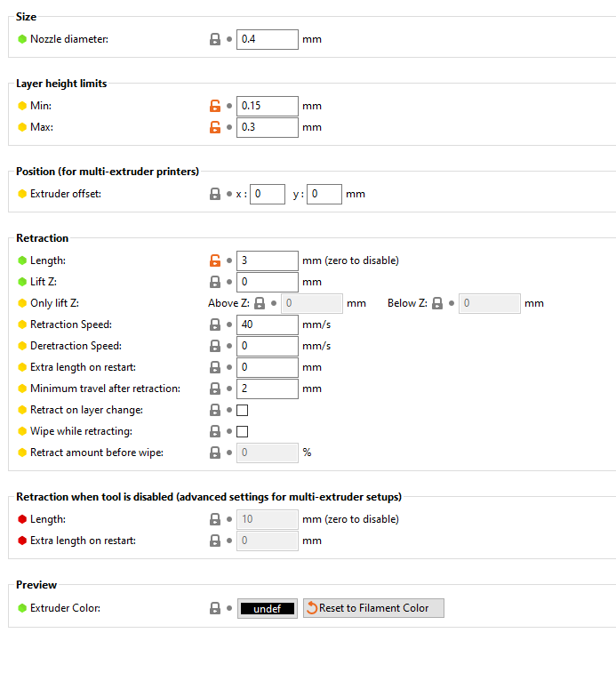Click the lock icon for Deretraction Speed

click(214, 346)
